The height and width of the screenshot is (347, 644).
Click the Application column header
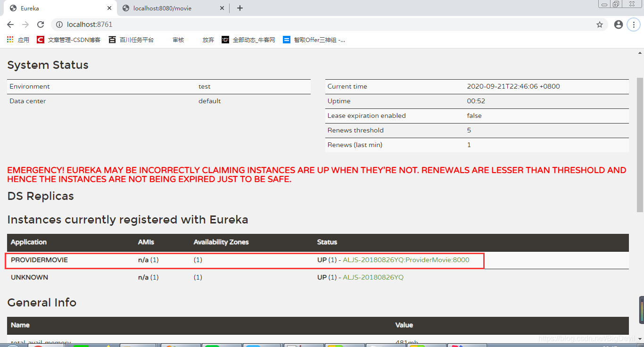(x=29, y=242)
